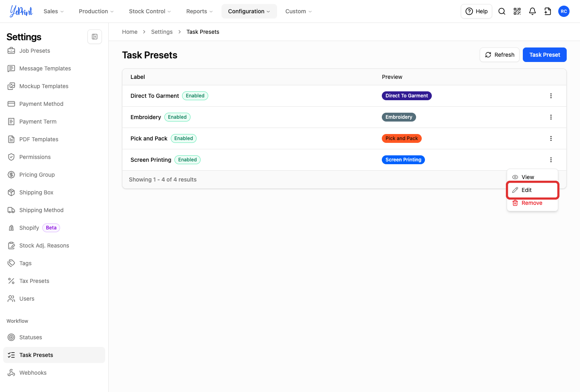580x392 pixels.
Task: Open Tax Presets in sidebar
Action: [x=54, y=281]
